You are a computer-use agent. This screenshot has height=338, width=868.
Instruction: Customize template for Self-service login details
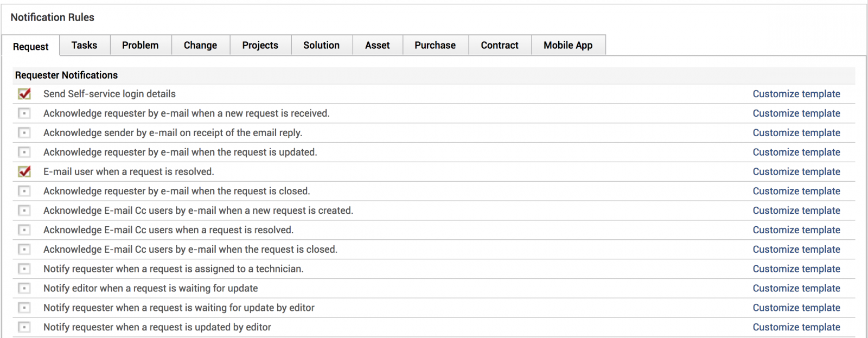click(x=796, y=94)
